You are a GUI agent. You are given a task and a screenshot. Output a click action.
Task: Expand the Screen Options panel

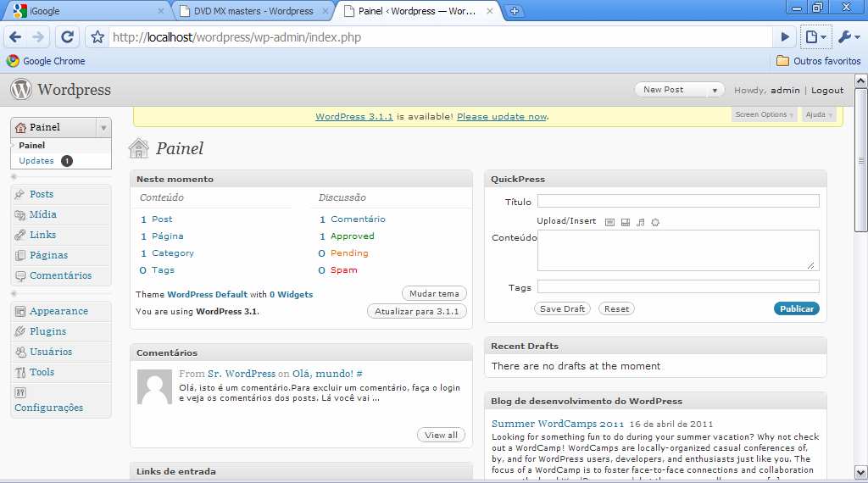pyautogui.click(x=764, y=114)
